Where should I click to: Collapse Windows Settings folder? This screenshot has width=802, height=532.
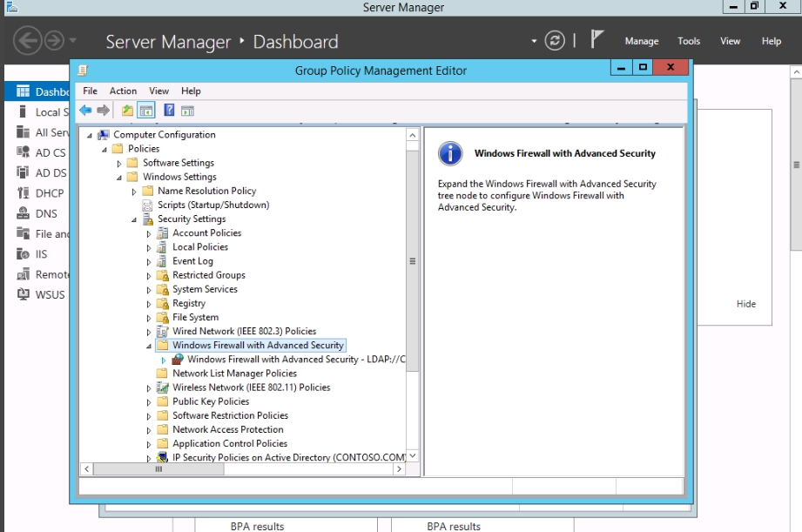coord(119,178)
